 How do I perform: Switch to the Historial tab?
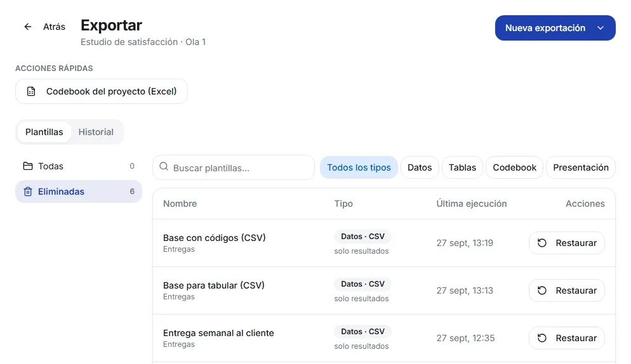click(96, 132)
